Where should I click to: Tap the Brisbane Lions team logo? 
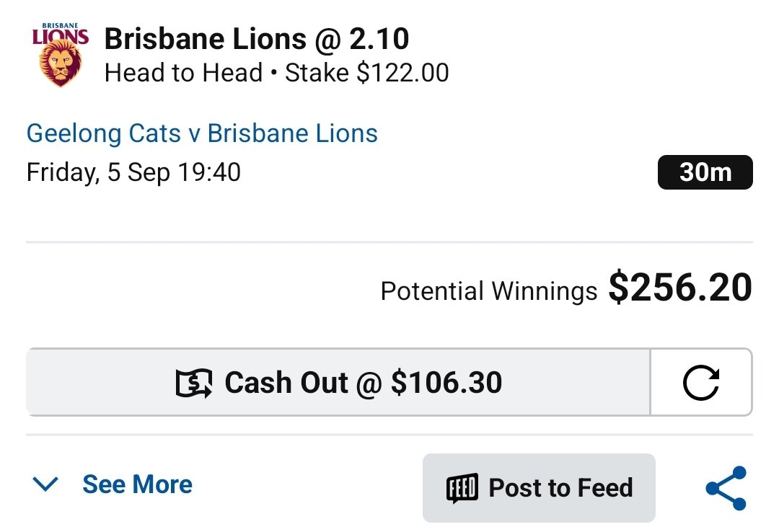61,56
